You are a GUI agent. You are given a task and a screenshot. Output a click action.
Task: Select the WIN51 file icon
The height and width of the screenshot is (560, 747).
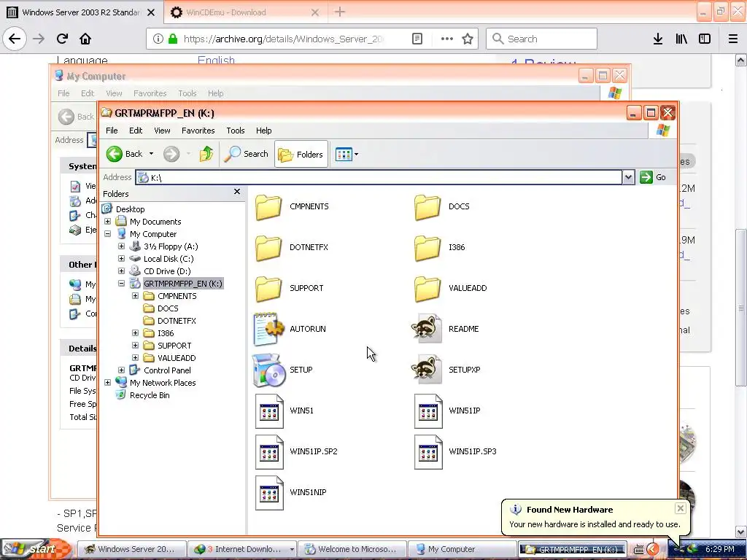(x=269, y=411)
